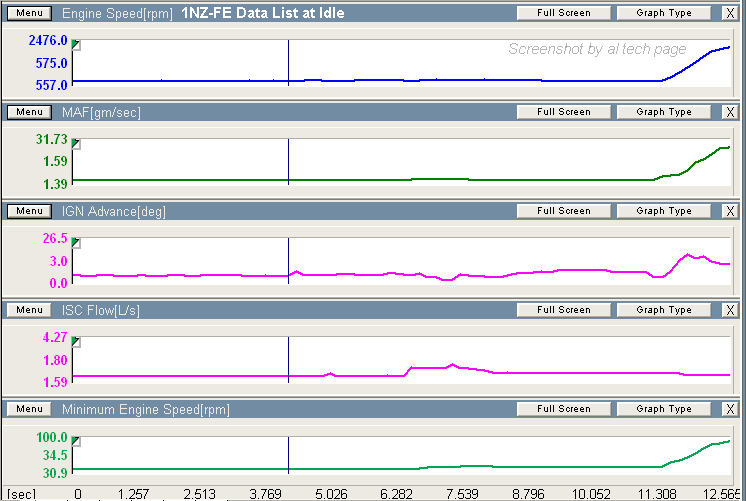This screenshot has width=746, height=501.
Task: Open the Menu for ISC Flow graph
Action: click(29, 310)
